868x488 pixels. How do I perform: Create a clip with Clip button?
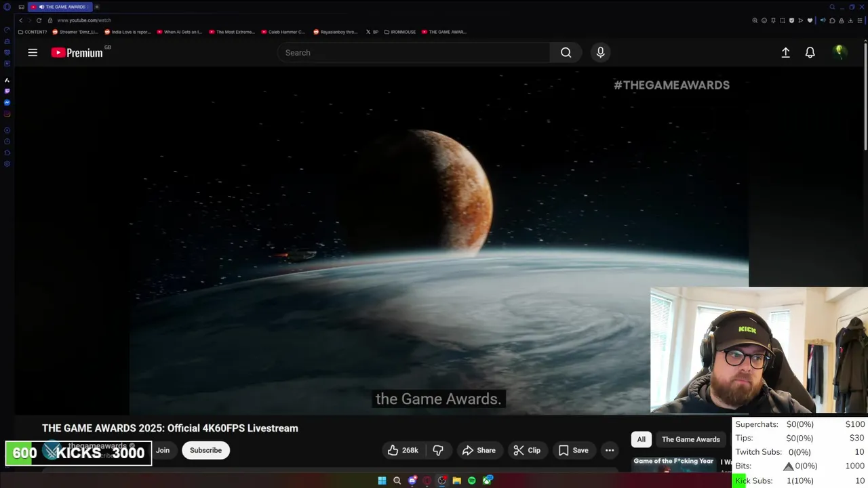click(x=527, y=450)
